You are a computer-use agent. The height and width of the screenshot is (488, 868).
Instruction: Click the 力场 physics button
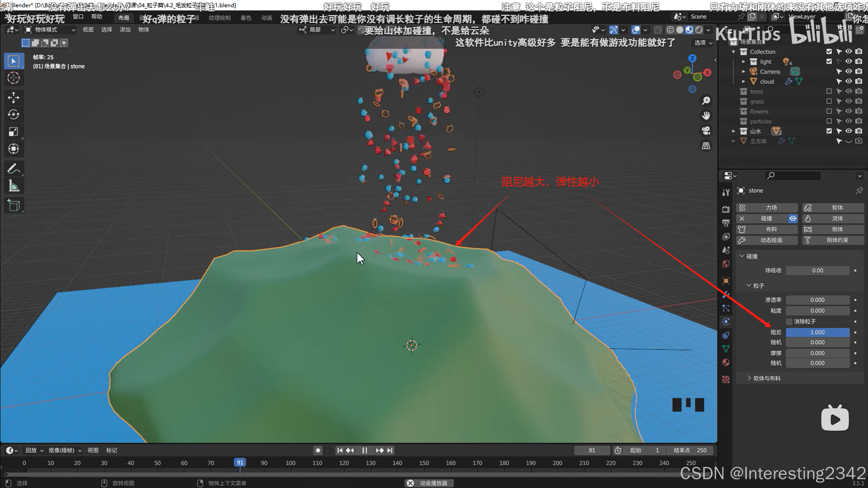click(x=767, y=207)
